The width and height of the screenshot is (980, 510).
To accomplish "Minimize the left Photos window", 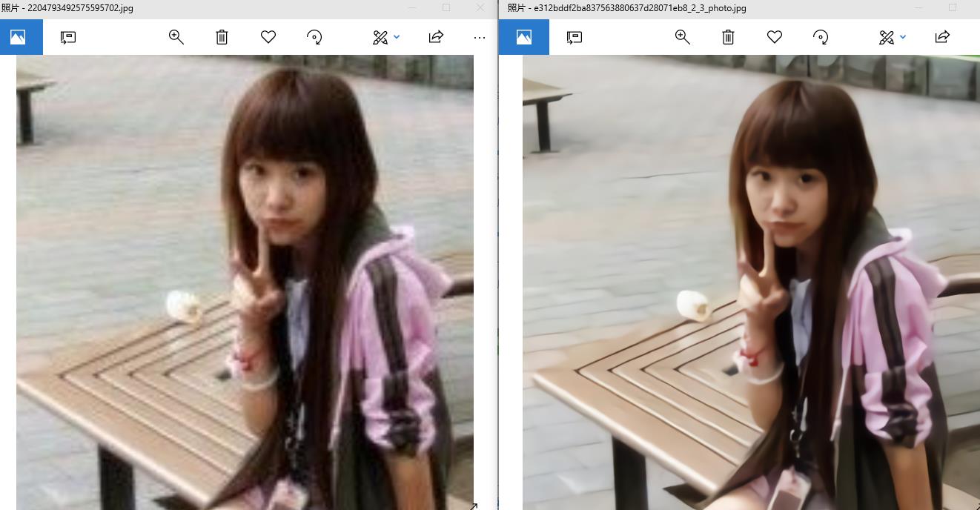I will [x=412, y=8].
